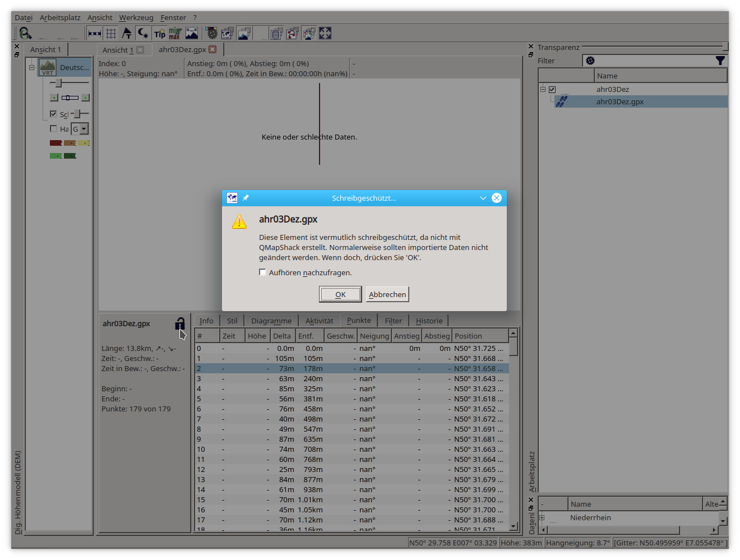Switch to the Diagramme tab

click(271, 321)
